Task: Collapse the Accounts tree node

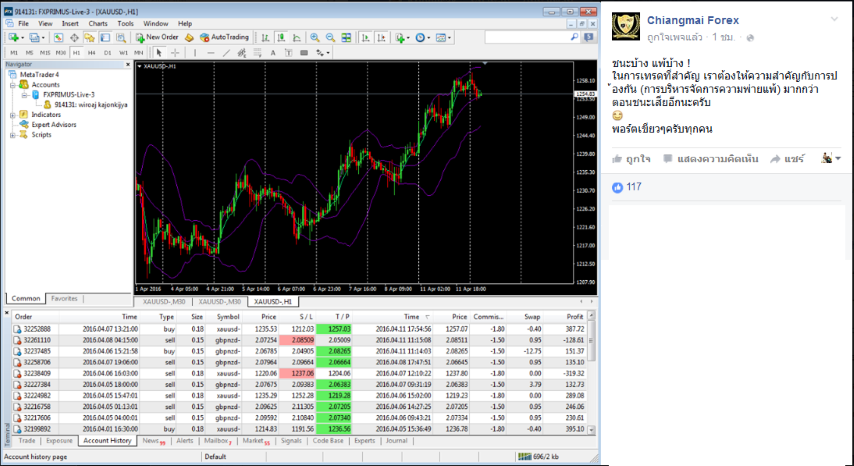Action: pyautogui.click(x=13, y=85)
